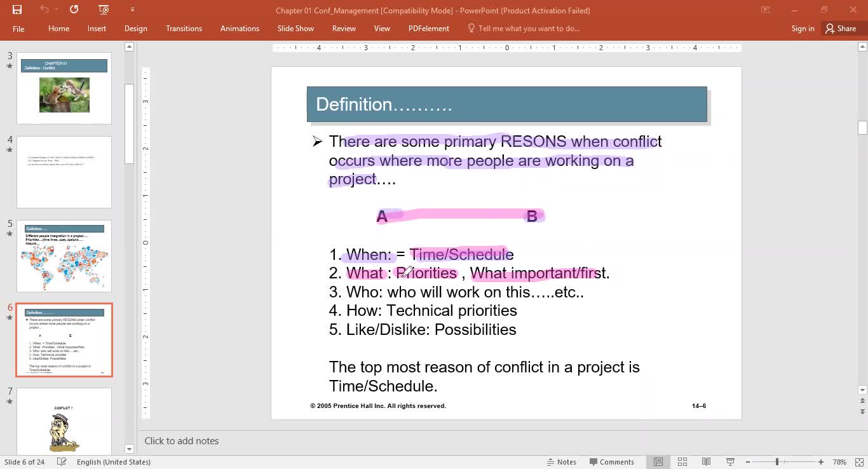Click the zoom slider handle
Image resolution: width=868 pixels, height=469 pixels.
pyautogui.click(x=776, y=462)
